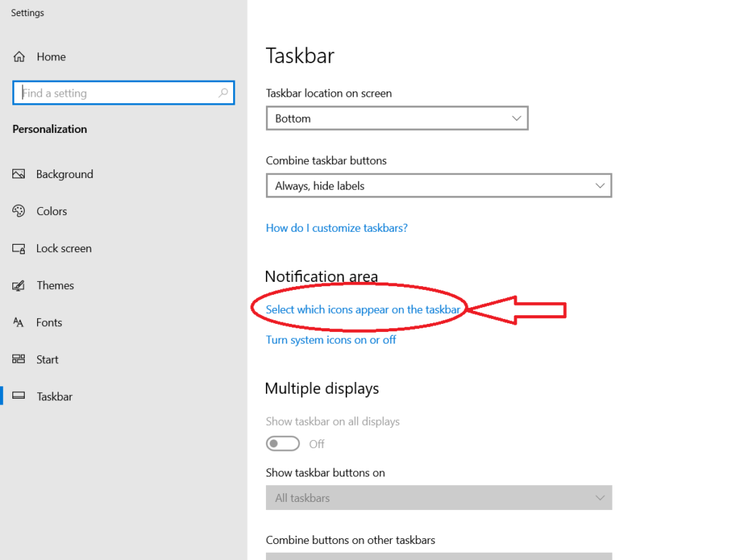Click the Start tiles icon
Image resolution: width=744 pixels, height=560 pixels.
[20, 360]
